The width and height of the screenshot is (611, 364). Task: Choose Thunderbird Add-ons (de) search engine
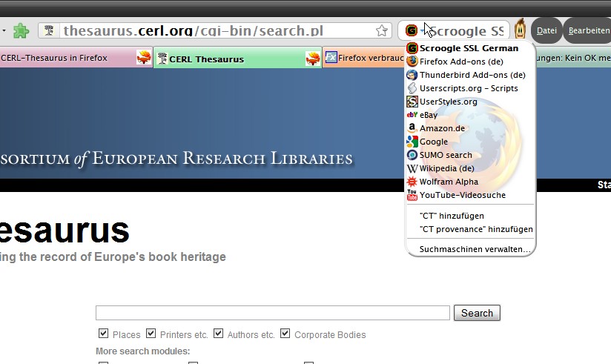click(470, 75)
